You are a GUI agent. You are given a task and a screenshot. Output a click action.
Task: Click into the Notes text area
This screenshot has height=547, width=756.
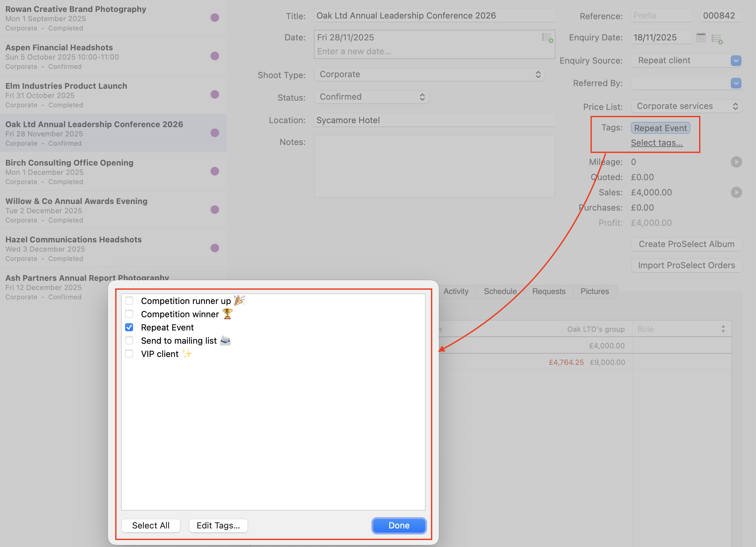coord(434,166)
